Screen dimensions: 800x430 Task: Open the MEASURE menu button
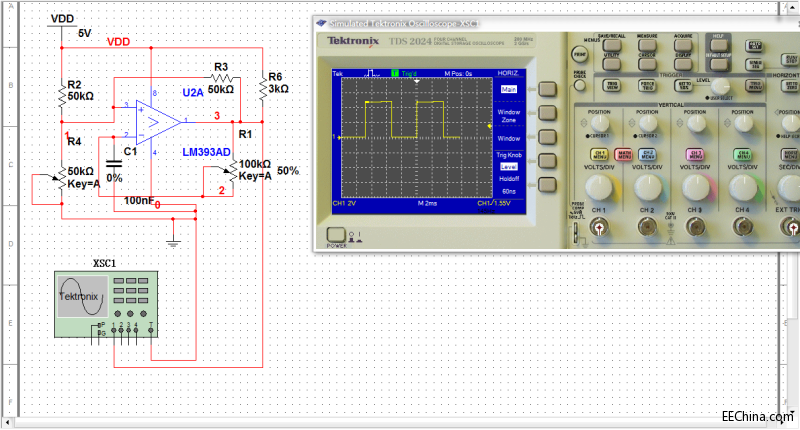coord(647,45)
